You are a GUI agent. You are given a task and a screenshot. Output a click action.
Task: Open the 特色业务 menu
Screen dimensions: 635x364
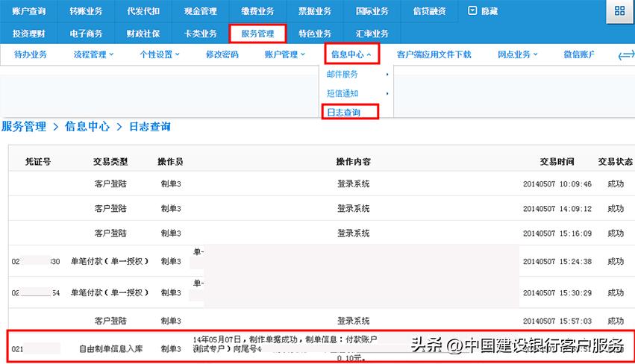[315, 34]
